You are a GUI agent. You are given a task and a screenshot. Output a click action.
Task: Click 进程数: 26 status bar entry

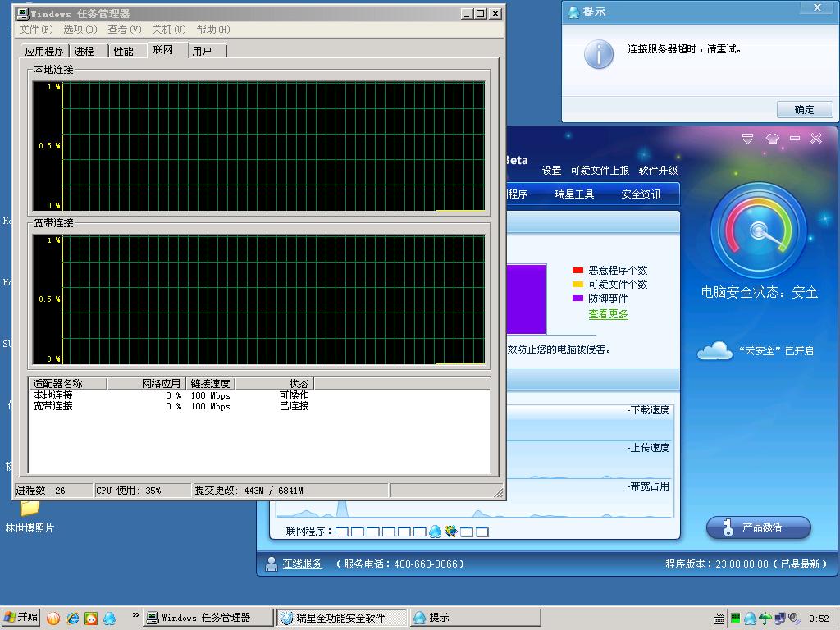(x=53, y=491)
